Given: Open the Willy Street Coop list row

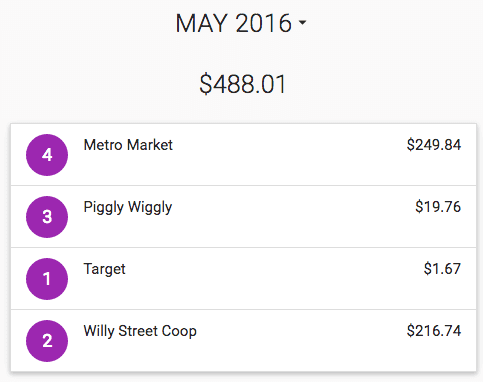Looking at the screenshot, I should (244, 340).
